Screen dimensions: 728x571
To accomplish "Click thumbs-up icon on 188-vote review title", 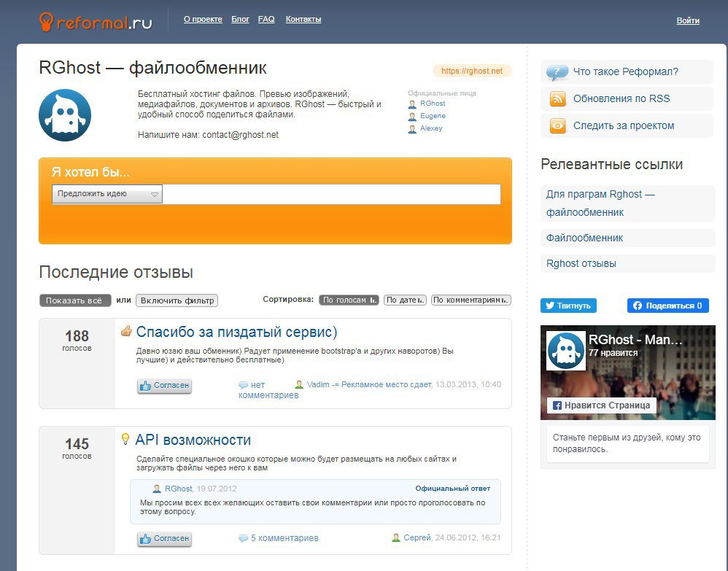I will (126, 331).
